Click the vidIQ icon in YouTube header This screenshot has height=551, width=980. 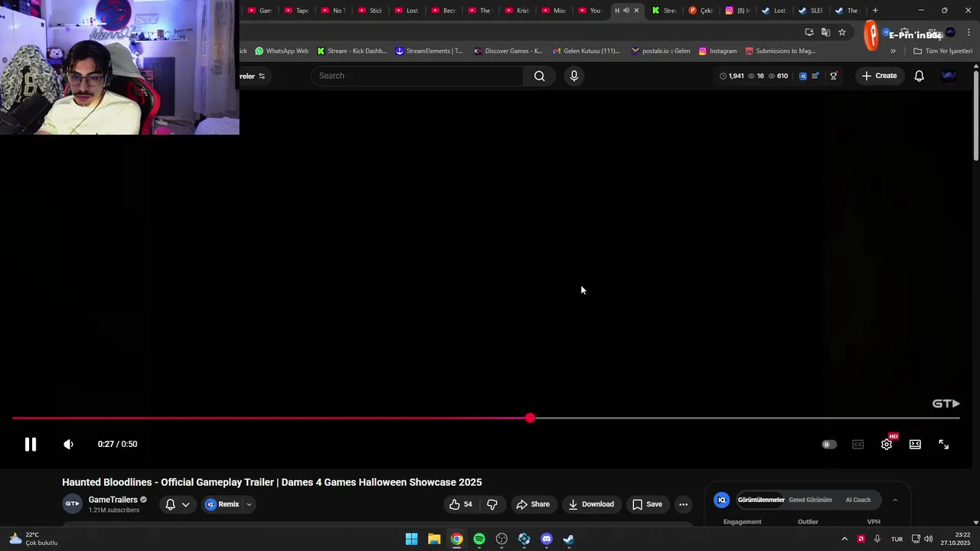(x=802, y=76)
